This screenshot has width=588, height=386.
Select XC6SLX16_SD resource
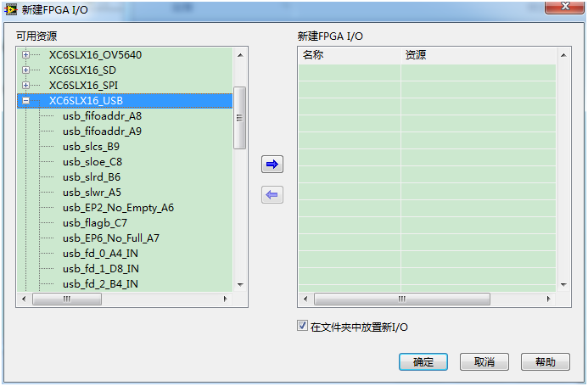[x=82, y=70]
